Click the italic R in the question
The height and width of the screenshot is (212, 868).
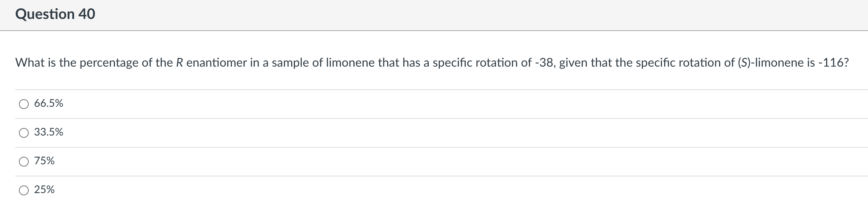tap(180, 63)
